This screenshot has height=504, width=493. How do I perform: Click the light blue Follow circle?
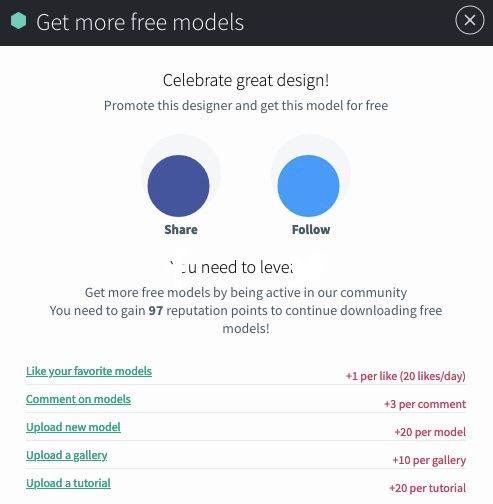[x=308, y=186]
